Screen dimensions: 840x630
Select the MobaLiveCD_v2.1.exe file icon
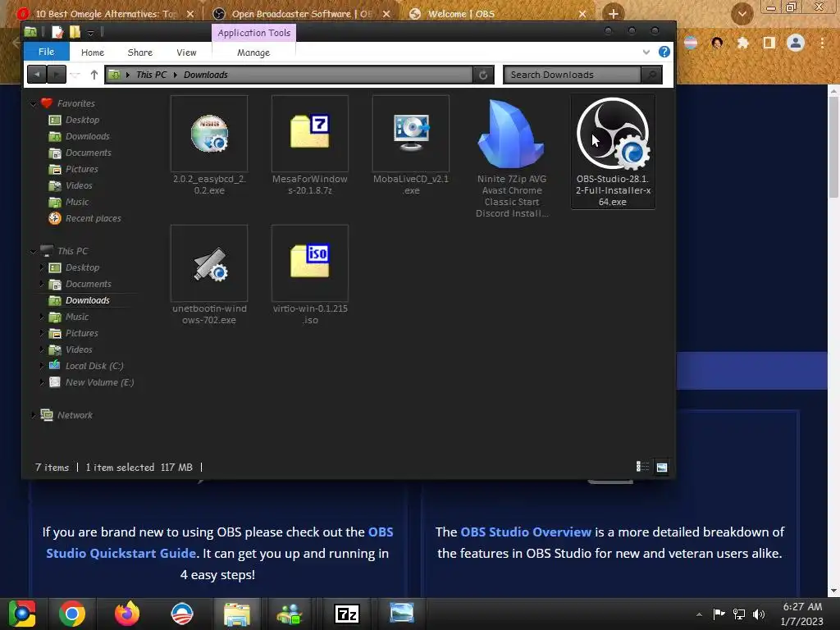coord(411,134)
